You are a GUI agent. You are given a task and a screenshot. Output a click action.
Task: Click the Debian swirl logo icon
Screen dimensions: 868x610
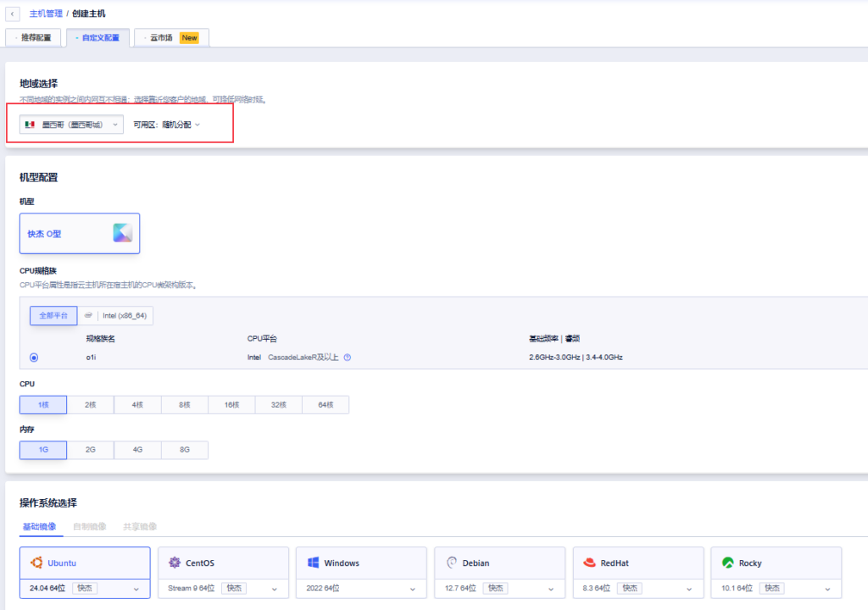(452, 563)
